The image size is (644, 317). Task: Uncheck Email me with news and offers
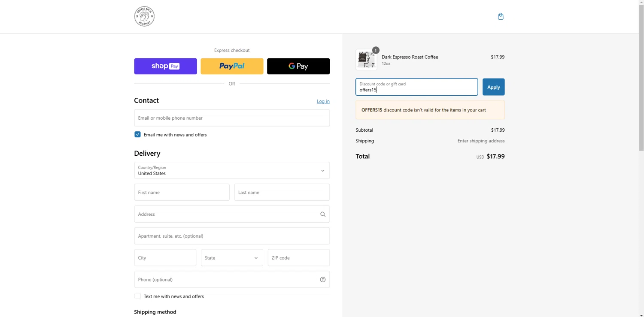tap(137, 134)
